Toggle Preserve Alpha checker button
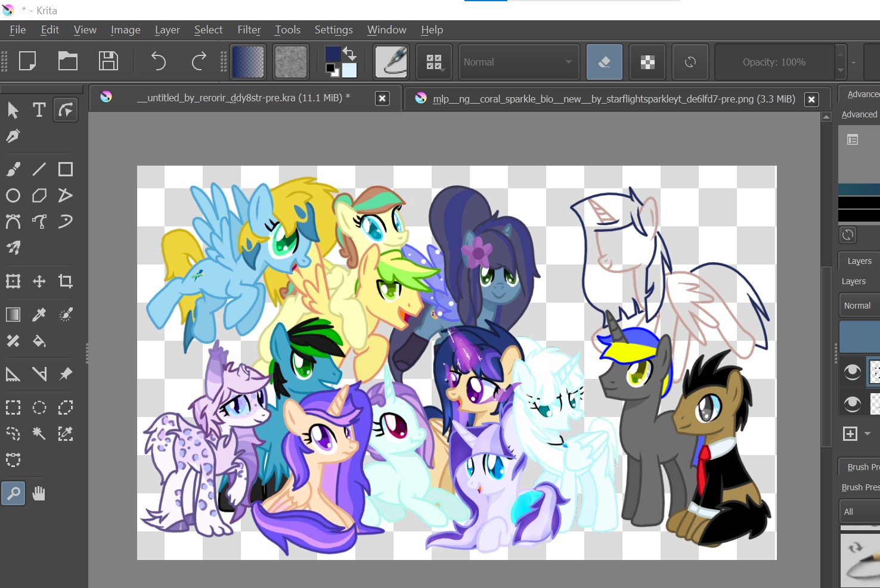 647,62
